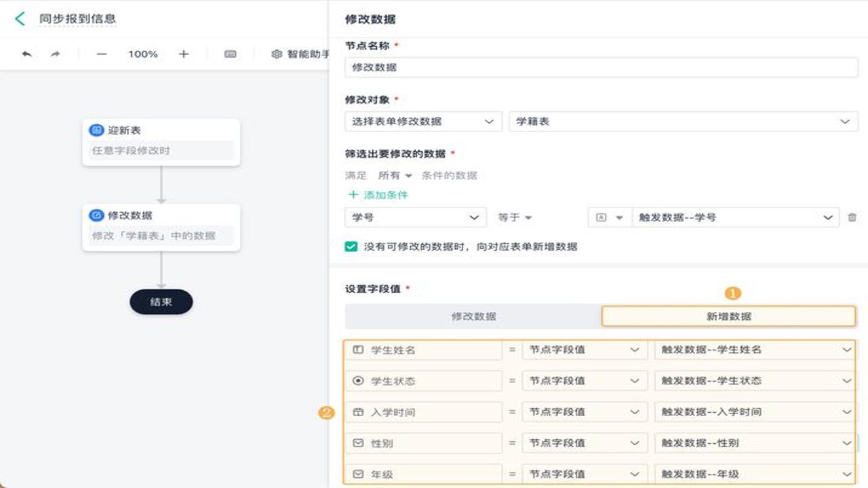Screen dimensions: 868x488
Task: Undo the last workflow change
Action: pyautogui.click(x=26, y=54)
